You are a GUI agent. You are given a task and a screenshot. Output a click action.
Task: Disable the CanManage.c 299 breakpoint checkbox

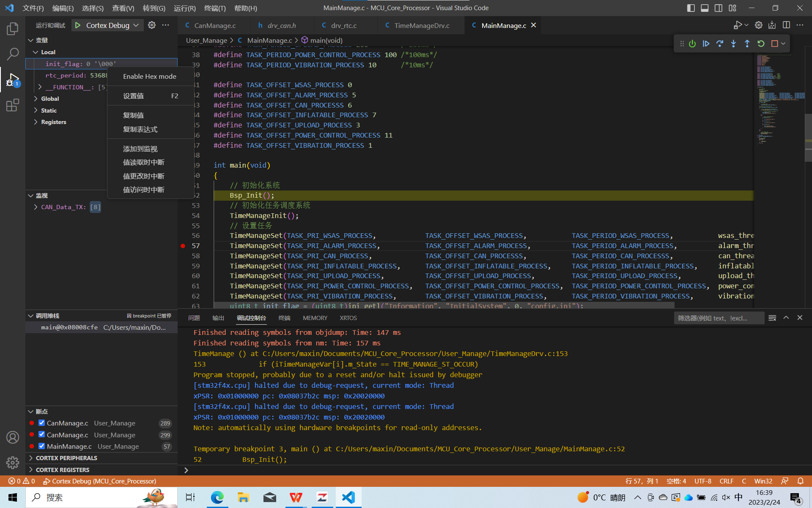[x=41, y=434]
